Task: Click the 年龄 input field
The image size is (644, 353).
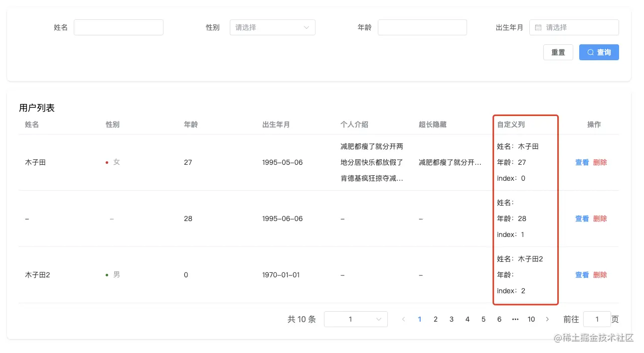Action: tap(422, 27)
